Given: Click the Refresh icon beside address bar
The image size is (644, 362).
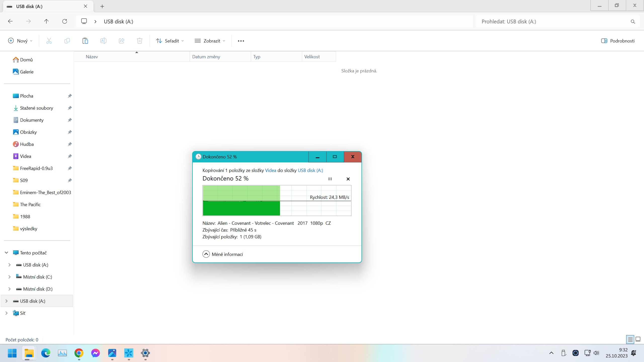Looking at the screenshot, I should click(x=65, y=21).
